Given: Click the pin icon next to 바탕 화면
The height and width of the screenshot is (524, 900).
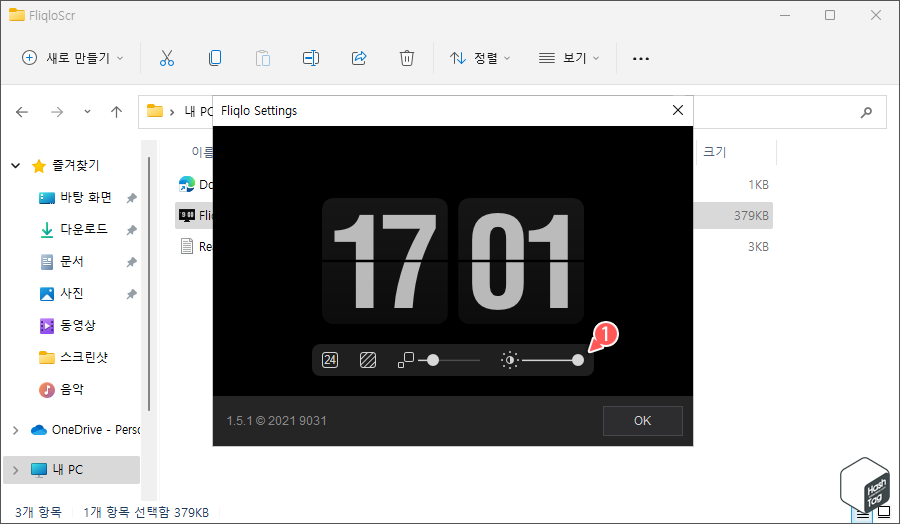Looking at the screenshot, I should (x=131, y=198).
